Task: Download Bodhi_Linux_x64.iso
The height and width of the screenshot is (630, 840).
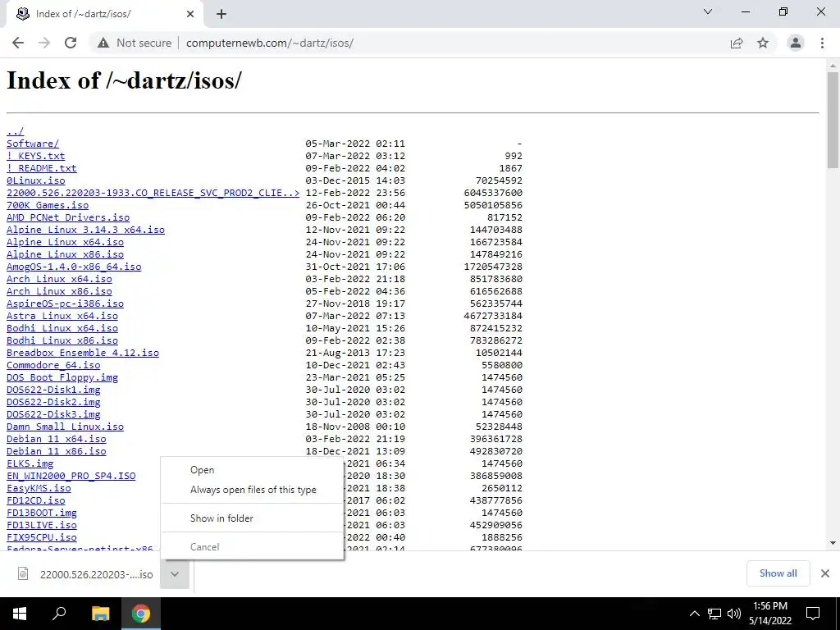Action: point(62,328)
